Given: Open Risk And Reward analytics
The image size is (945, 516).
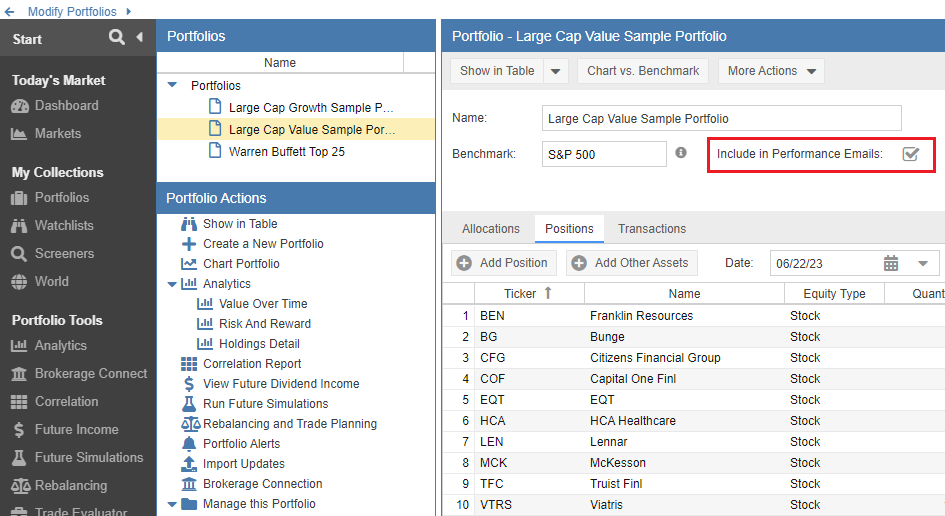Looking at the screenshot, I should click(254, 324).
